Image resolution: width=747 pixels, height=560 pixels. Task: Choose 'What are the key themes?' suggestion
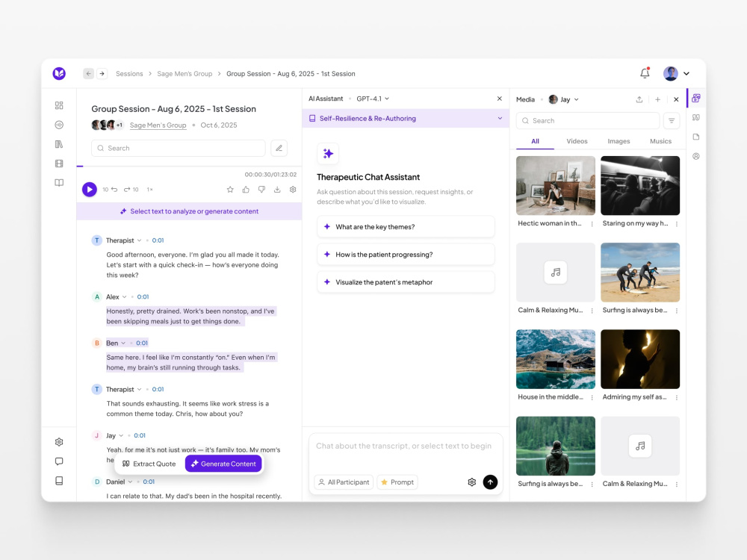[406, 227]
